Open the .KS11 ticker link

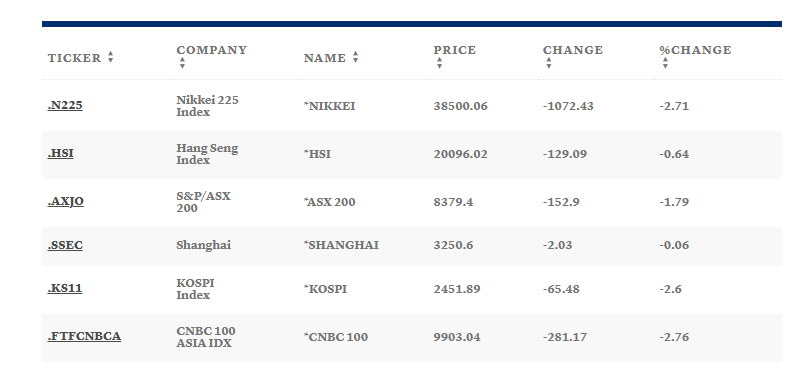(64, 288)
